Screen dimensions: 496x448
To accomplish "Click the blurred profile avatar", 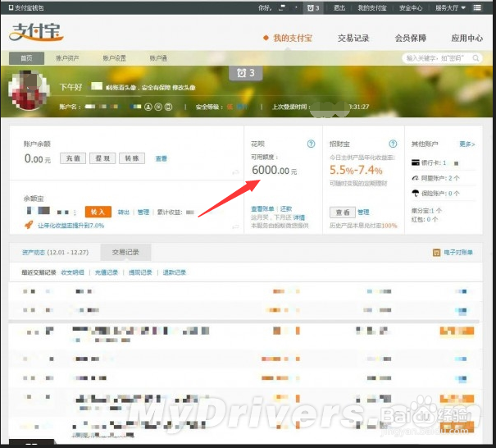I will (x=29, y=90).
